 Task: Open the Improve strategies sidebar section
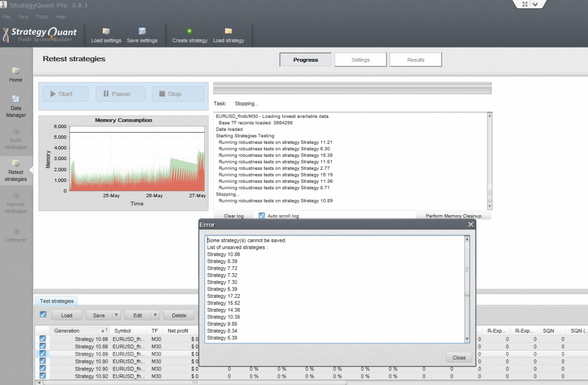point(16,203)
